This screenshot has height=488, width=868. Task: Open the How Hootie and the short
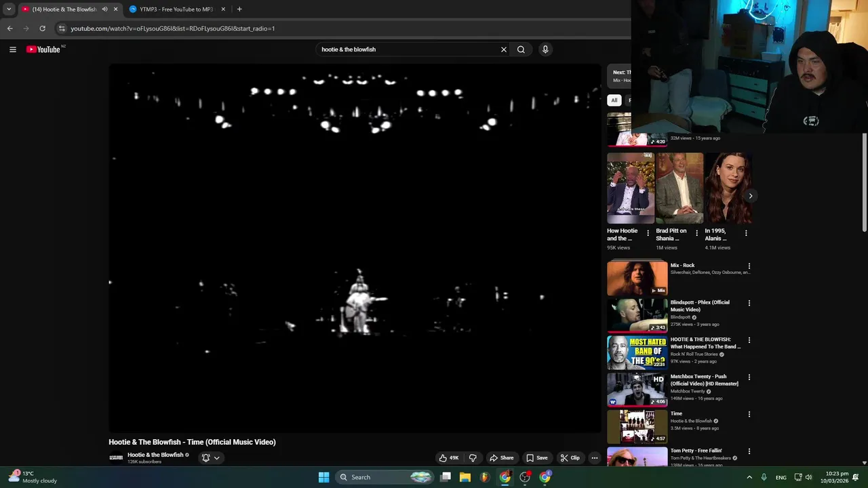point(631,188)
